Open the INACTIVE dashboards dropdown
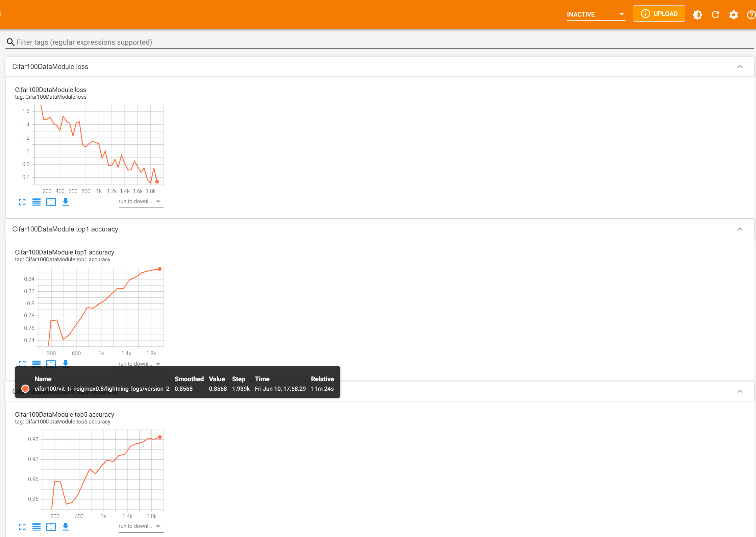Screen dimensions: 756x537 [x=595, y=14]
